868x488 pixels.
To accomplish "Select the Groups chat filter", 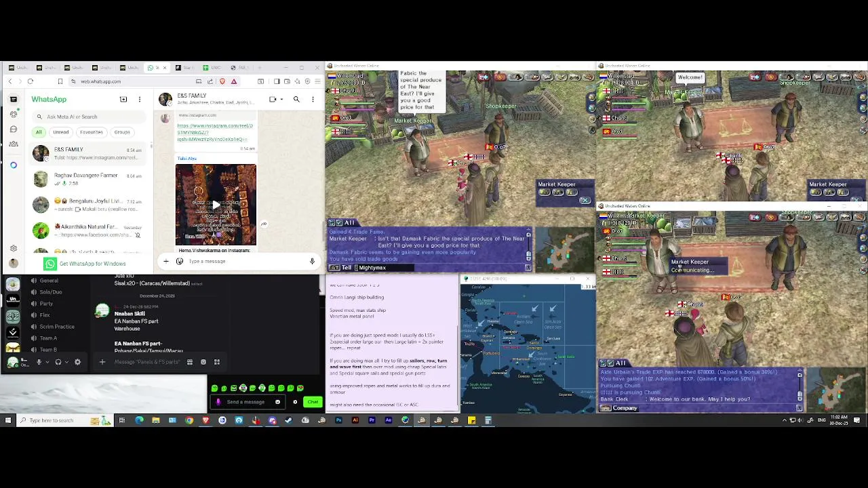I will coord(122,132).
